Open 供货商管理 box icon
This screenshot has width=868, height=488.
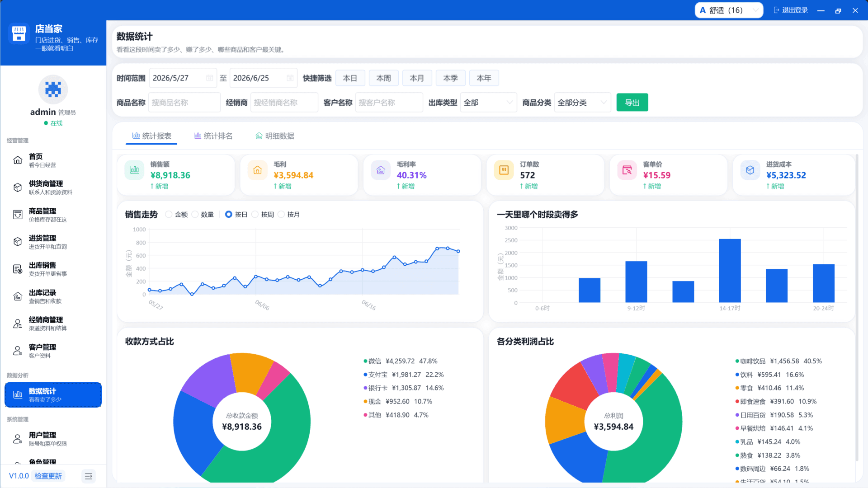tap(18, 188)
